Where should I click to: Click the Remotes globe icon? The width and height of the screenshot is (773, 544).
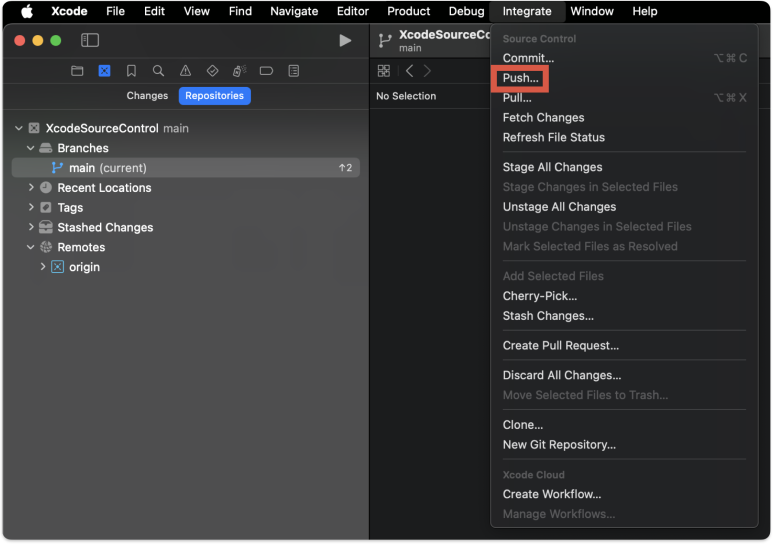pos(46,247)
